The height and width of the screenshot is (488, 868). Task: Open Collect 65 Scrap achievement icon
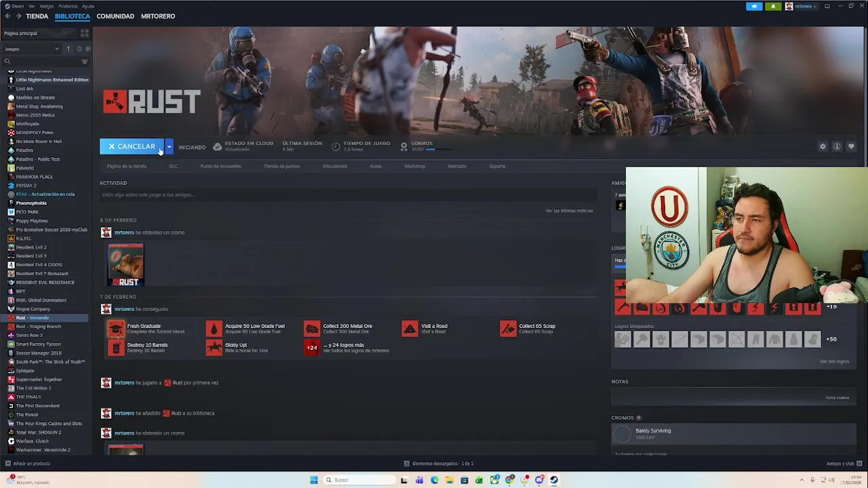(x=508, y=329)
